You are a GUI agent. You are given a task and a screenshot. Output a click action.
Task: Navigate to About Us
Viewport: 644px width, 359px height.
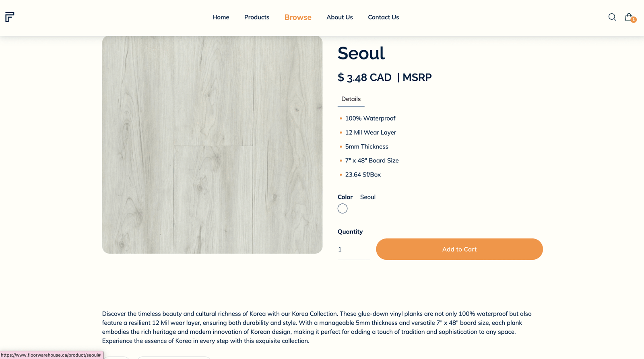(339, 17)
